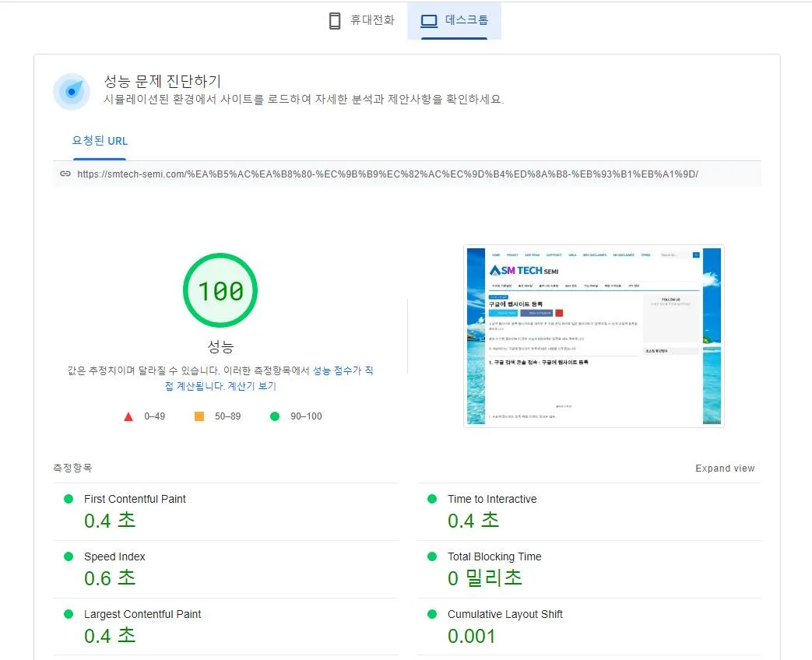The image size is (812, 660).
Task: Switch to the 휴대전화 tab
Action: 360,19
